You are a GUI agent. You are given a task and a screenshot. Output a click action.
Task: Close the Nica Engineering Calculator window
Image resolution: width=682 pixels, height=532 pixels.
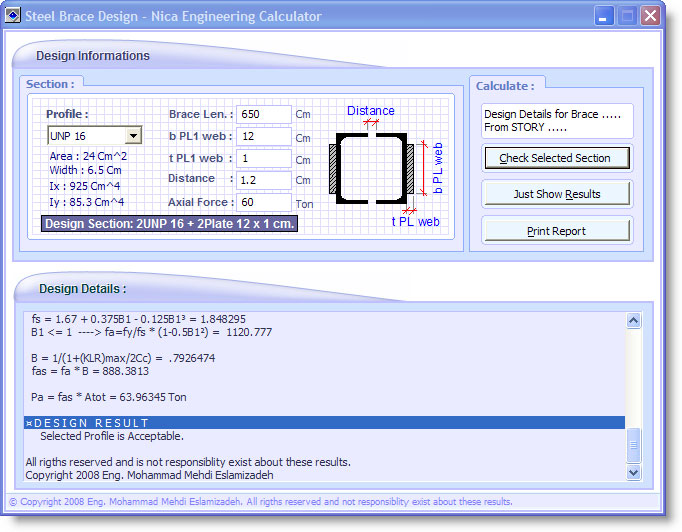pos(650,16)
